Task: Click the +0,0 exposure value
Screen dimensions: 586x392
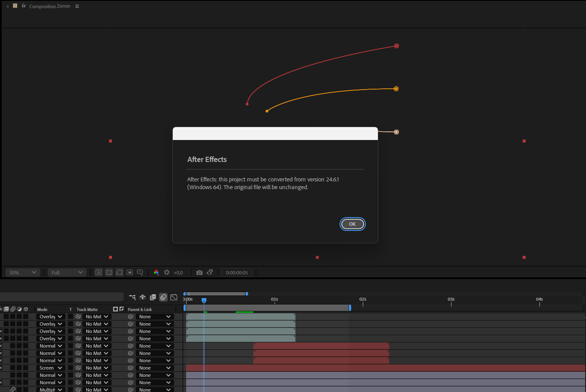Action: (178, 273)
